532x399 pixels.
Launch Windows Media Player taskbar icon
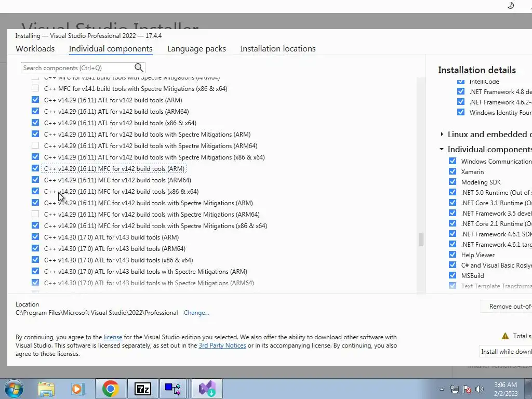point(77,389)
